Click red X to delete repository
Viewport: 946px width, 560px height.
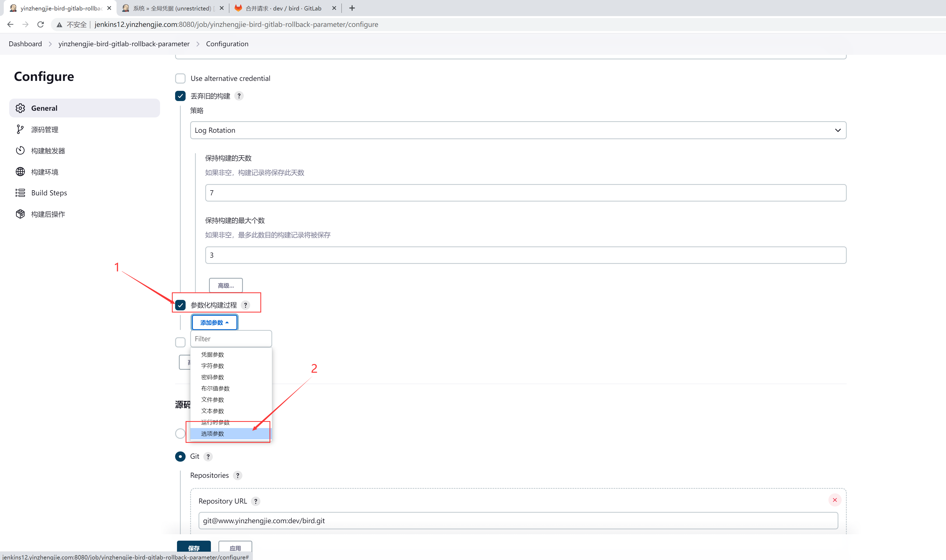[x=835, y=500]
